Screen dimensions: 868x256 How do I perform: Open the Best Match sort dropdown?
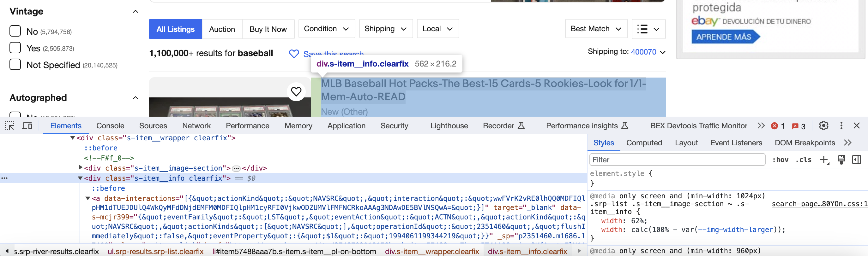(x=596, y=29)
